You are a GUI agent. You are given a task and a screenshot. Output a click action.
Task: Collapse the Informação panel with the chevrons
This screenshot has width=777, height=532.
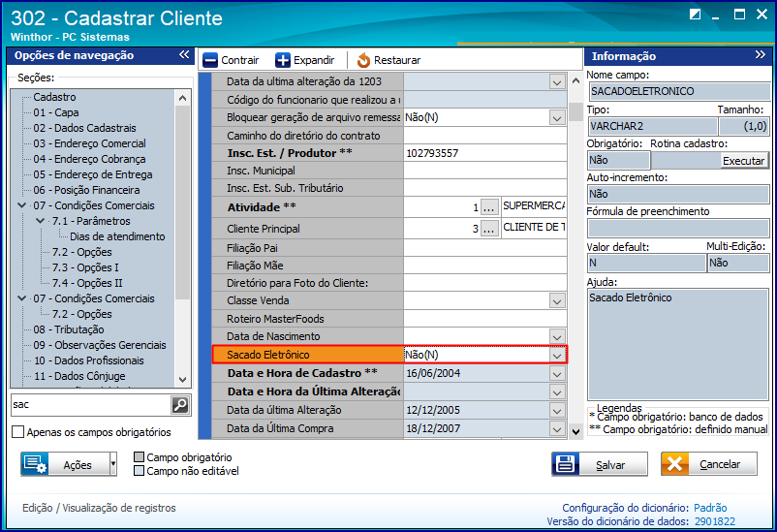pyautogui.click(x=761, y=54)
